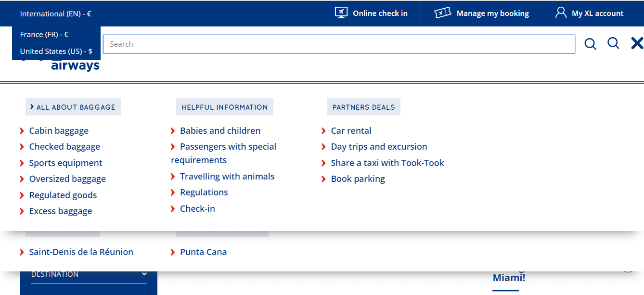Viewport: 644px width, 295px height.
Task: Click the first search magnifier icon
Action: click(x=590, y=44)
